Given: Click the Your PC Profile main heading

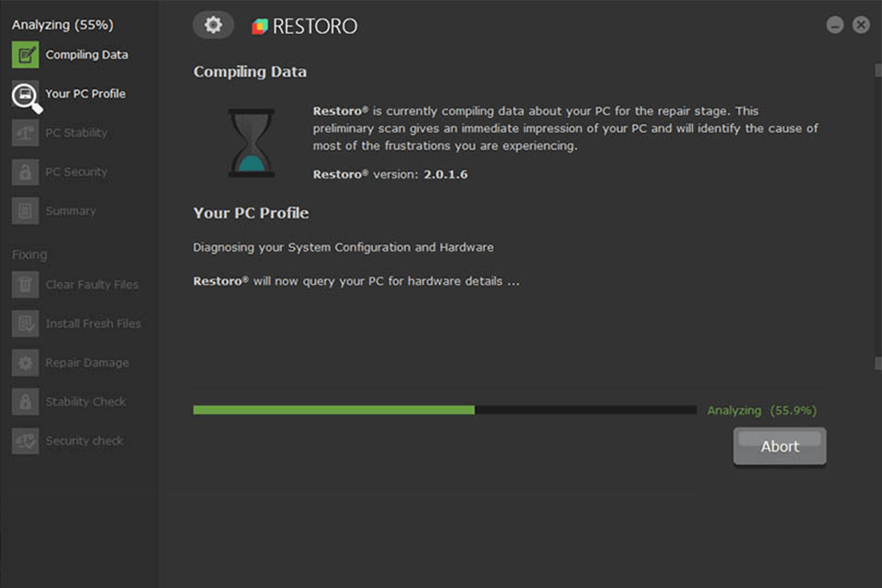Looking at the screenshot, I should pos(251,213).
